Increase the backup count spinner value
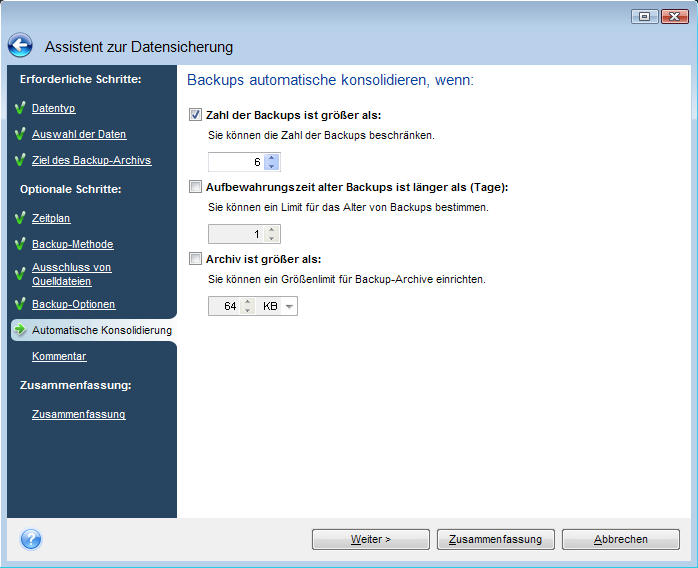698x568 pixels. click(x=272, y=158)
